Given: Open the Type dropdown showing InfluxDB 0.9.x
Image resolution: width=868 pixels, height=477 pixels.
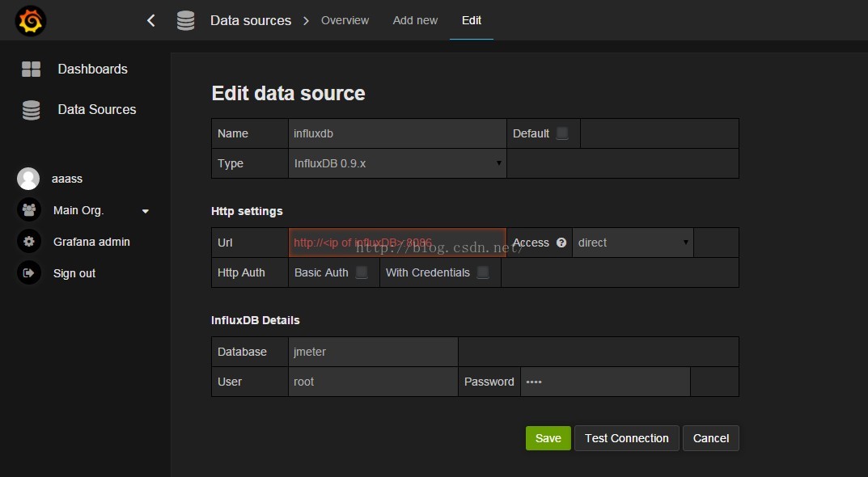Looking at the screenshot, I should 397,163.
